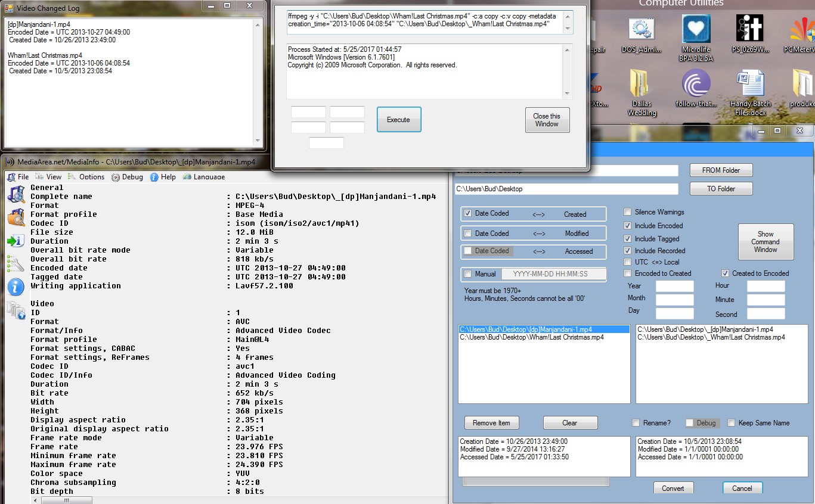The width and height of the screenshot is (815, 504).
Task: Click the Show Command Window button
Action: (x=766, y=242)
